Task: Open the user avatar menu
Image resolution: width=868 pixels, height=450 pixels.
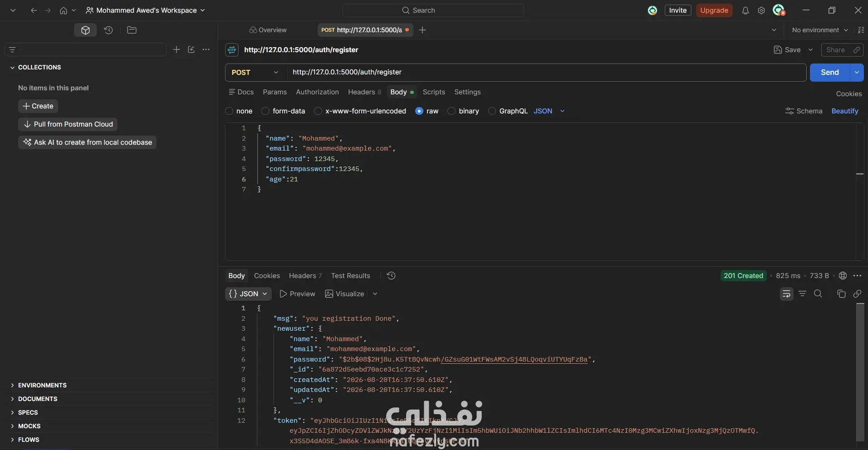Action: click(779, 10)
